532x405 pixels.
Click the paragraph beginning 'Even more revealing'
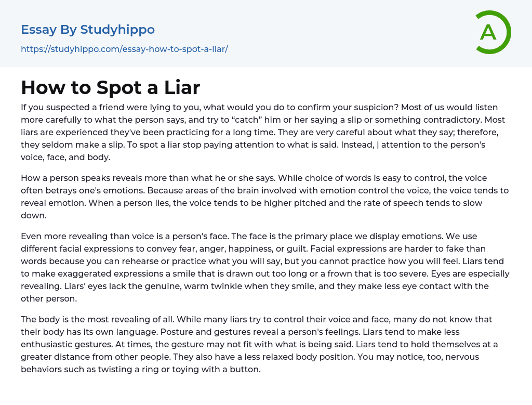[259, 267]
